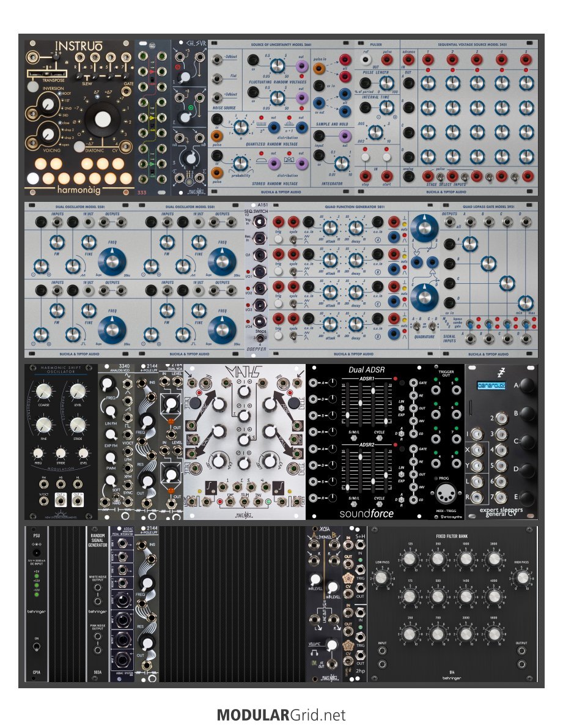Click the Volume knob on XOH

(x=331, y=645)
